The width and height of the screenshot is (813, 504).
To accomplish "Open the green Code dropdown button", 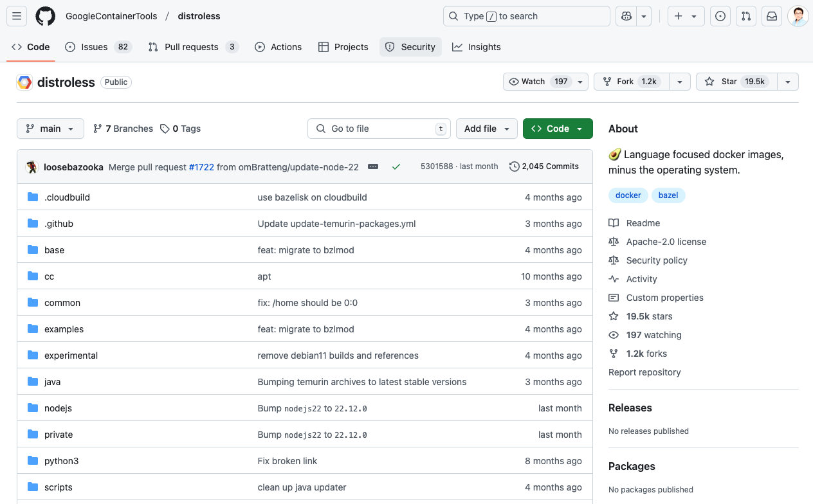I will [558, 129].
